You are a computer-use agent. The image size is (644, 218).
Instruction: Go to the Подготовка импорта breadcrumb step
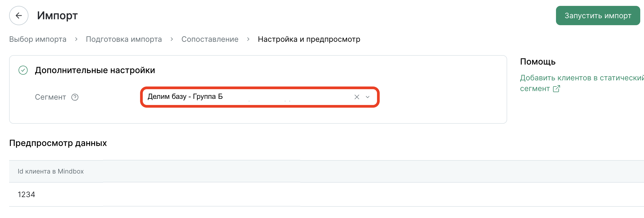[x=124, y=39]
